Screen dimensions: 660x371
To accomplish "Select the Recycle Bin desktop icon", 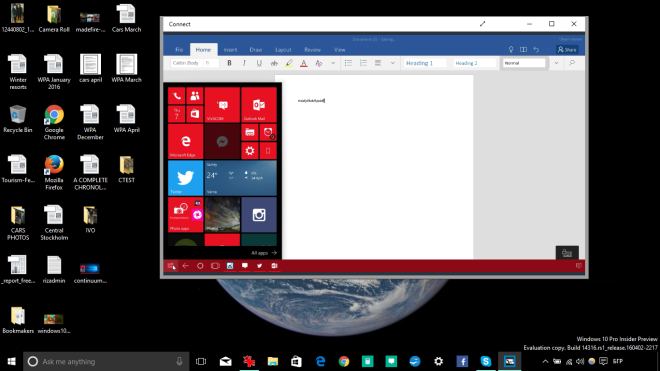I will tap(18, 119).
